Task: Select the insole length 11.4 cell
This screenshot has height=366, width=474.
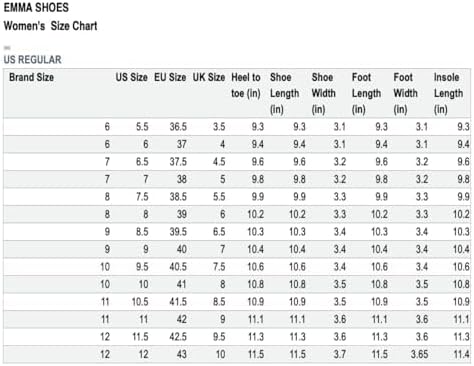Action: [x=461, y=354]
